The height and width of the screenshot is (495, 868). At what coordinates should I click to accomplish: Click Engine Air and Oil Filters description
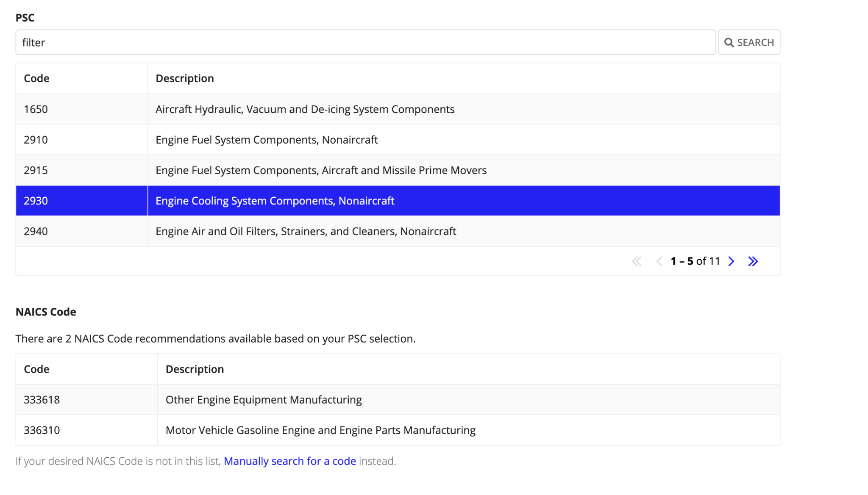tap(306, 231)
